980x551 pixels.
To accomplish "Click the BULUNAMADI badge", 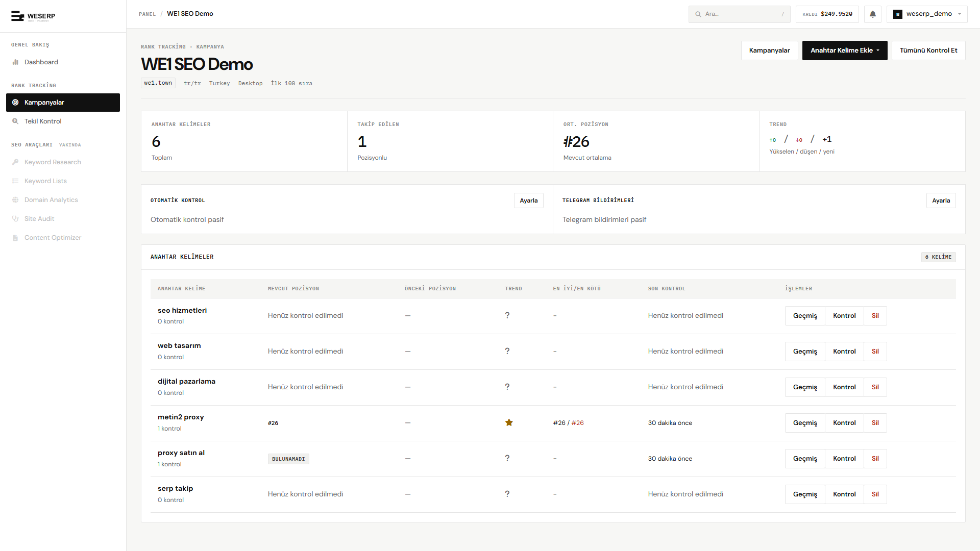I will pyautogui.click(x=288, y=459).
